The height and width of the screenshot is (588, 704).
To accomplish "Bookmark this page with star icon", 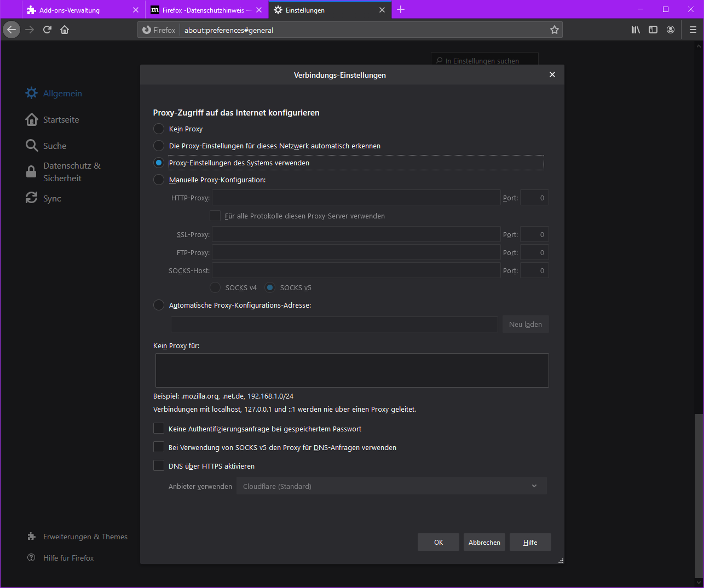I will pos(555,30).
